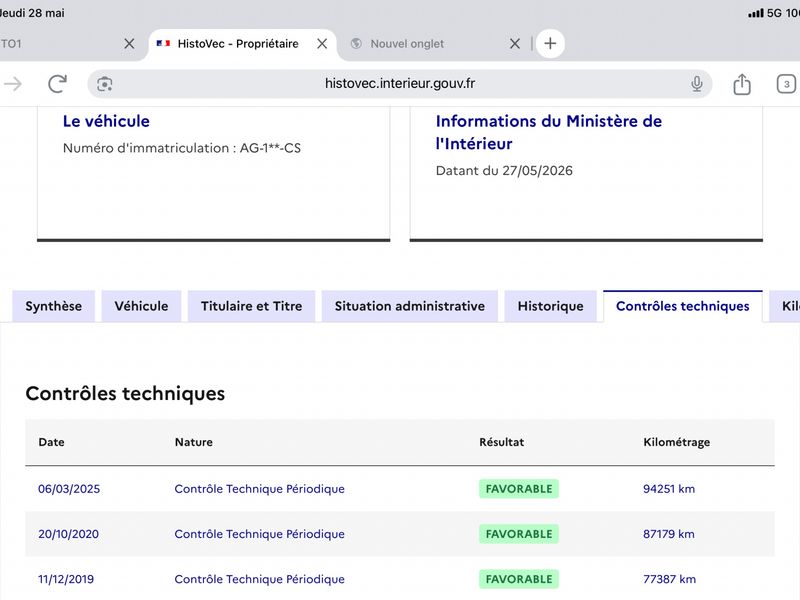The height and width of the screenshot is (600, 800).
Task: Select the Titulaire et Titre tab
Action: coord(252,306)
